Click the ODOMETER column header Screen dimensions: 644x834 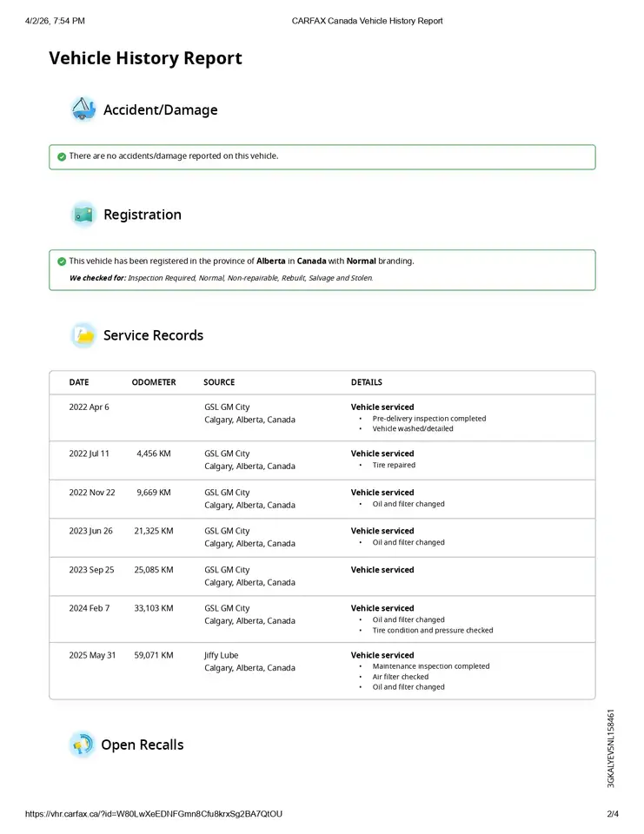(154, 382)
